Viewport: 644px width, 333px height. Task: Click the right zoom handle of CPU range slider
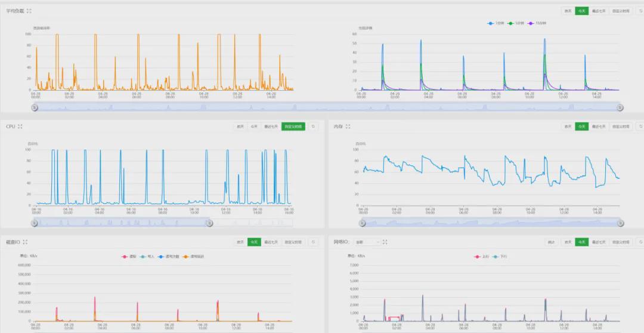[x=209, y=223]
